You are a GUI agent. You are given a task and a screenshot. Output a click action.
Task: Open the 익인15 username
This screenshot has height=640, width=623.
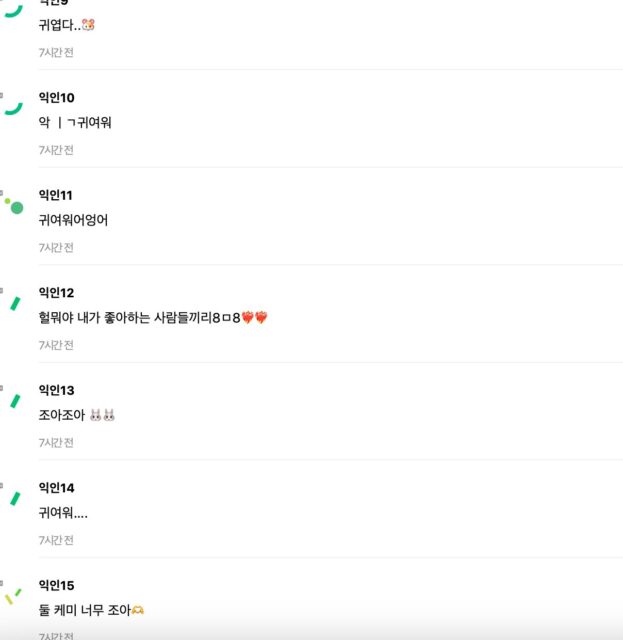[56, 585]
